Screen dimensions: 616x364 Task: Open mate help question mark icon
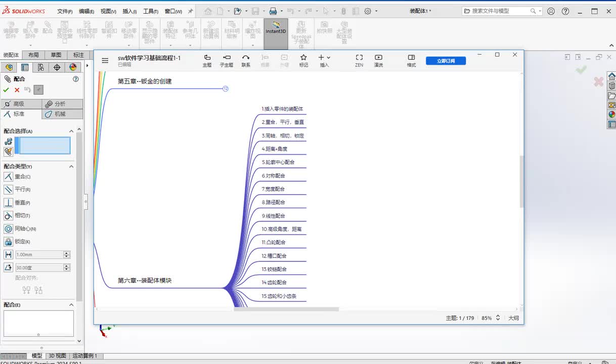(x=76, y=79)
